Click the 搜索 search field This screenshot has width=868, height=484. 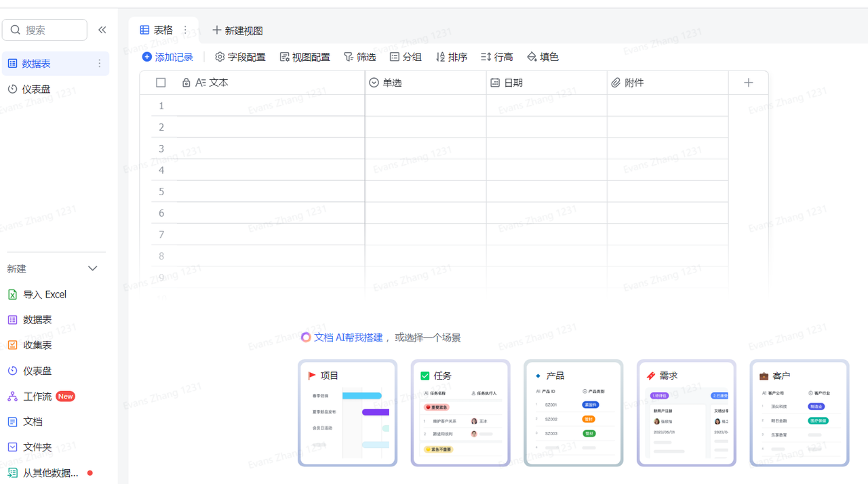(45, 30)
